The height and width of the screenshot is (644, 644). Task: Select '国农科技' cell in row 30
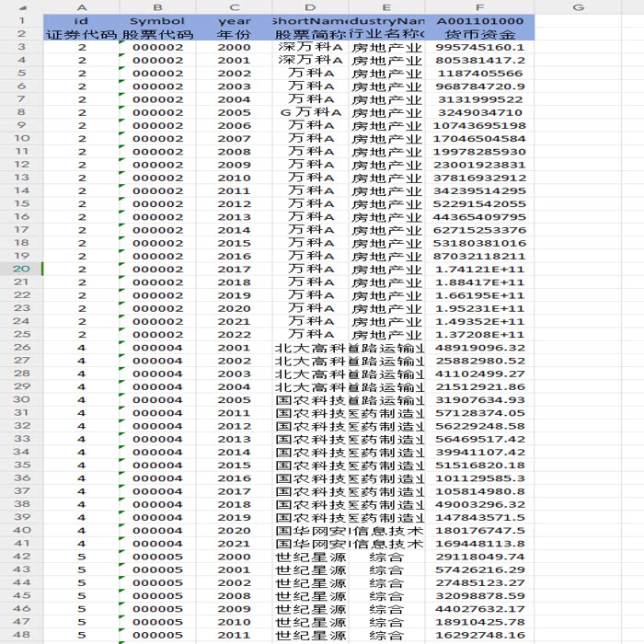pos(310,399)
